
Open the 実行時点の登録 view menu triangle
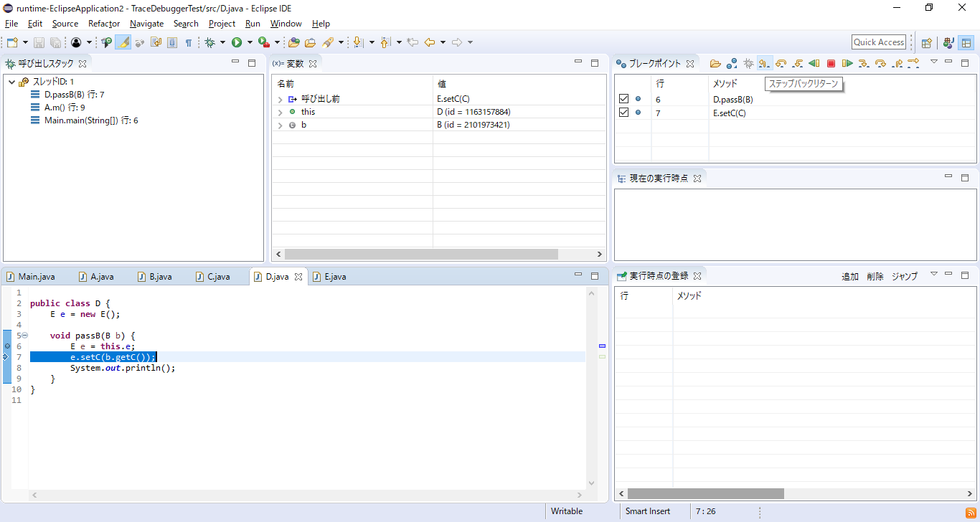934,274
